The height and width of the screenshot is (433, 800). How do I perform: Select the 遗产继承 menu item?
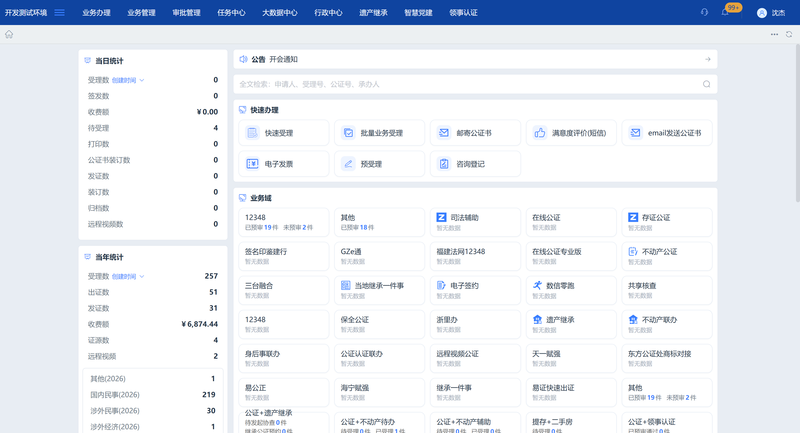click(373, 13)
